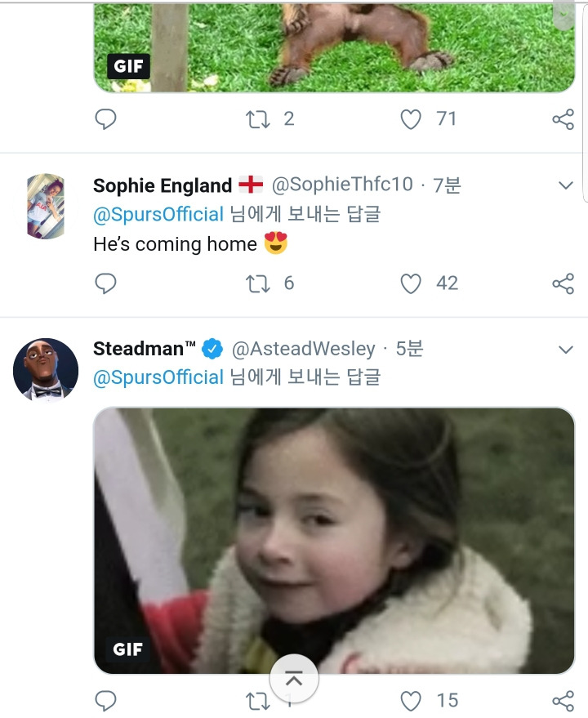Viewport: 588px width, 718px height.
Task: Reply to Steadman's GIF tweet
Action: tap(106, 700)
